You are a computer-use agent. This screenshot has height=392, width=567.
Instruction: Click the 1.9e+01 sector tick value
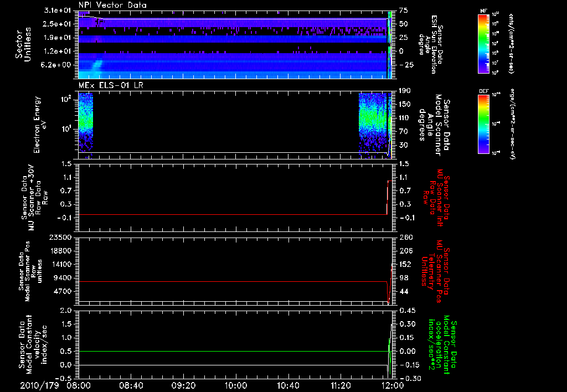[58, 38]
